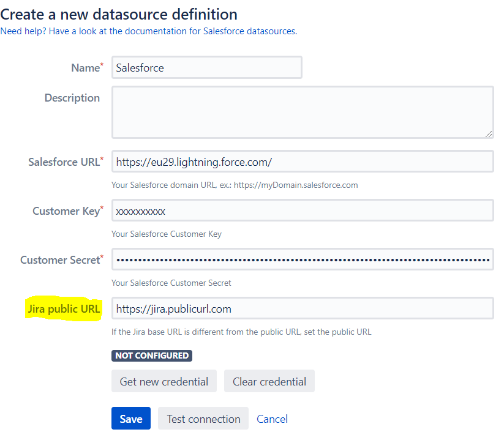Click the Salesforce URL label
Screen dimensions: 504x432
pos(64,162)
